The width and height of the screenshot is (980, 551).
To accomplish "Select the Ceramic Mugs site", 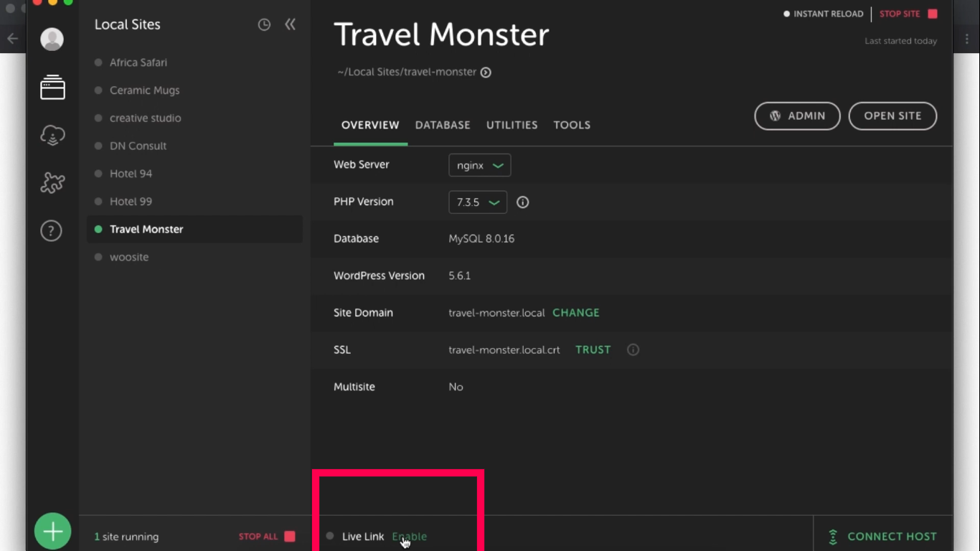I will point(194,90).
